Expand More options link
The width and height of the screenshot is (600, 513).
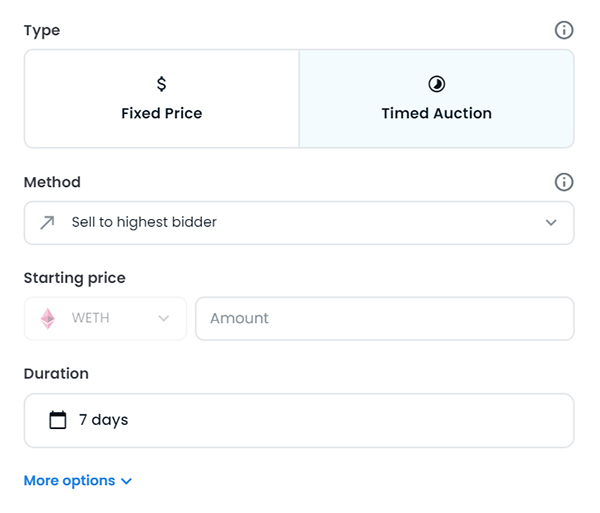[x=78, y=481]
